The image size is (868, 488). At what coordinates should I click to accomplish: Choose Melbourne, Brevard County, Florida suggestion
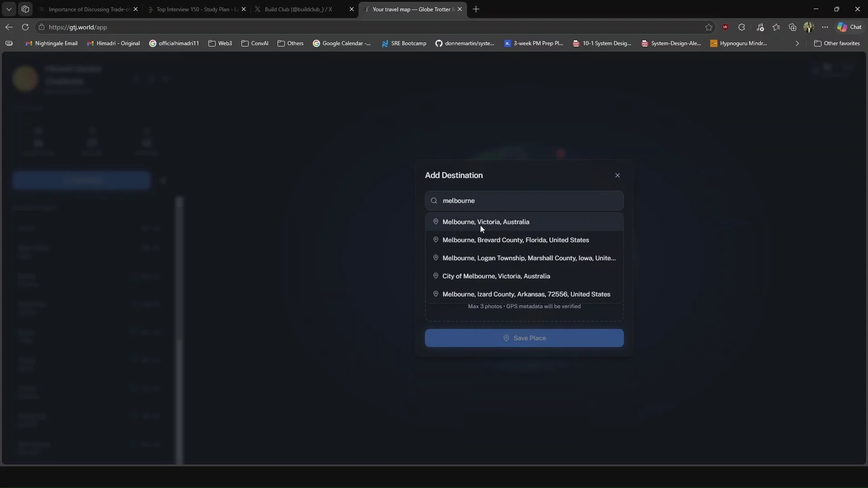coord(524,240)
